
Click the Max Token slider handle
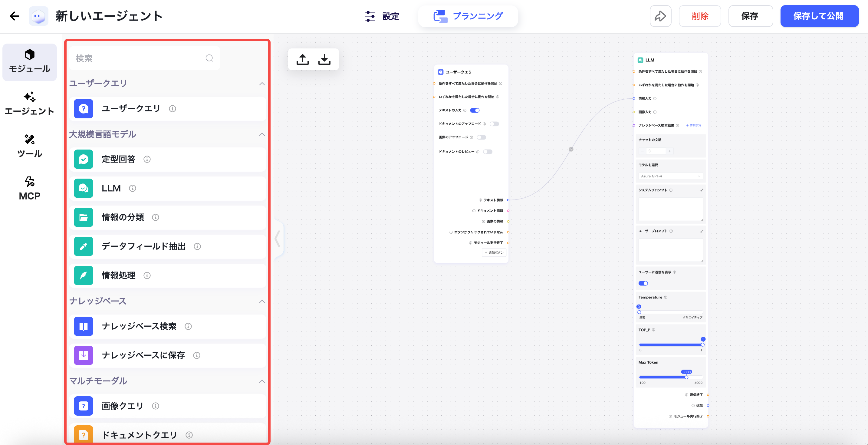(x=686, y=377)
